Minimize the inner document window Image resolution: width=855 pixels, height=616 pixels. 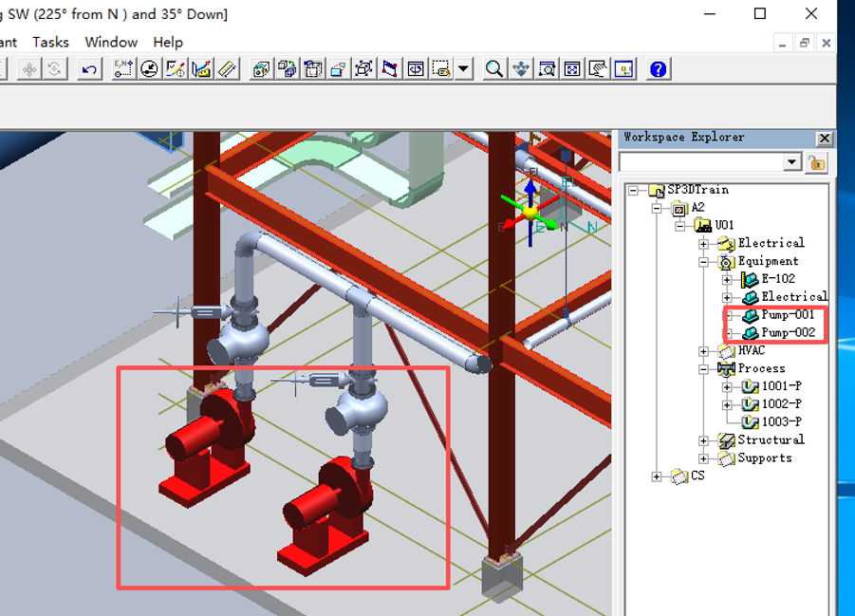pos(783,43)
